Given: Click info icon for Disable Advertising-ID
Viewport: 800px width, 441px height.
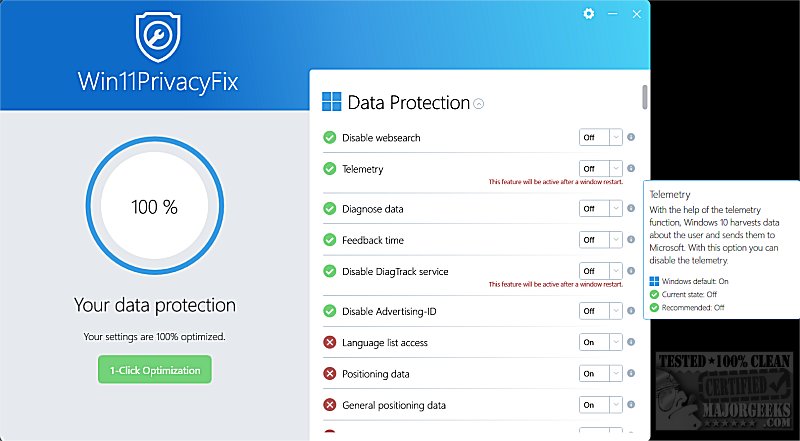Looking at the screenshot, I should point(631,311).
